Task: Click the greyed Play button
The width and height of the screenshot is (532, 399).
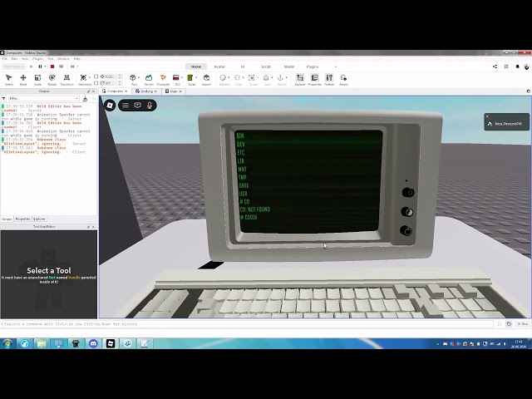Action: (32, 66)
